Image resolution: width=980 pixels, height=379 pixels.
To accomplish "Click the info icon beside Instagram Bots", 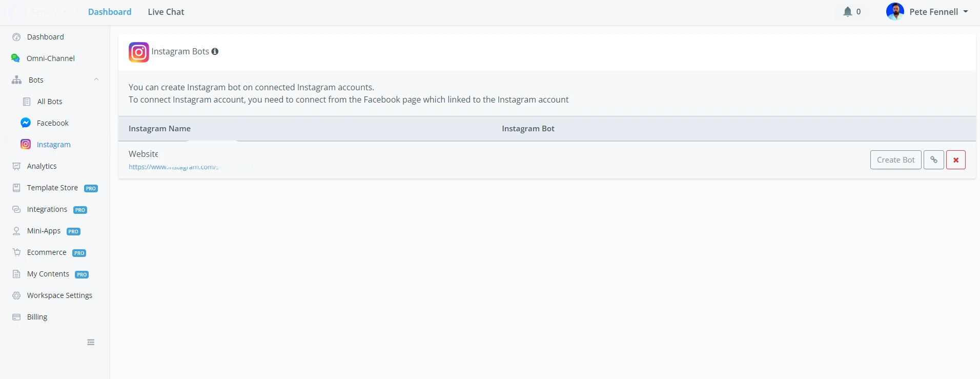I will pyautogui.click(x=215, y=51).
